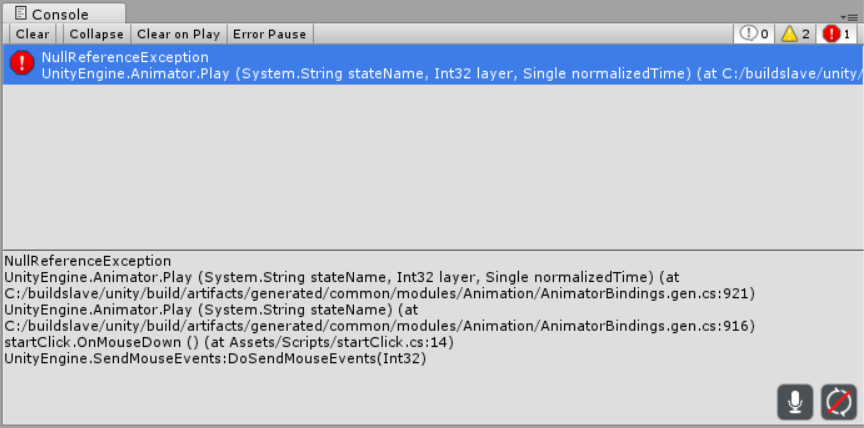The width and height of the screenshot is (864, 428).
Task: Click the red error icon in log entry
Action: pos(22,63)
